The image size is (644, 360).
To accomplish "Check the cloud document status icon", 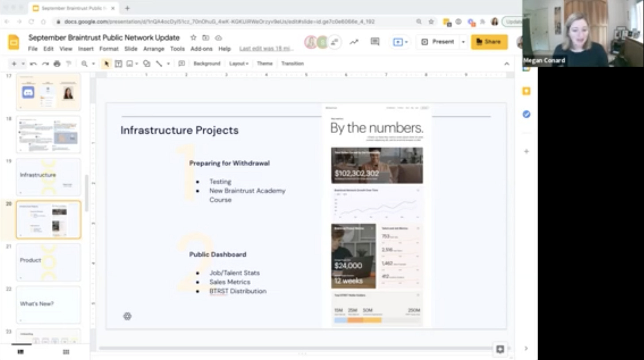I will pos(218,38).
